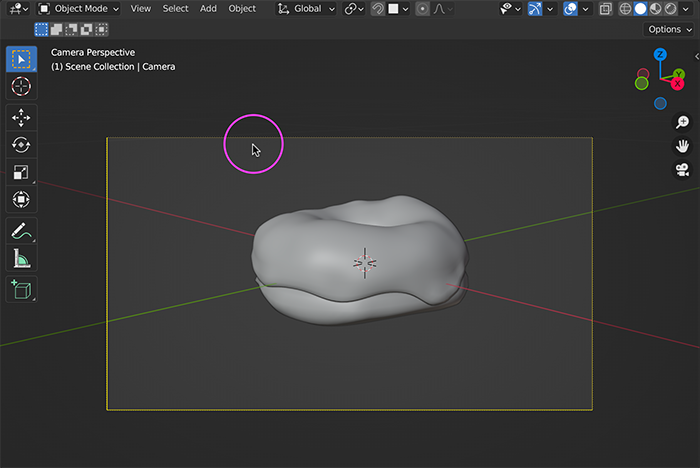Expand the Options dropdown
The image size is (700, 468).
[669, 29]
